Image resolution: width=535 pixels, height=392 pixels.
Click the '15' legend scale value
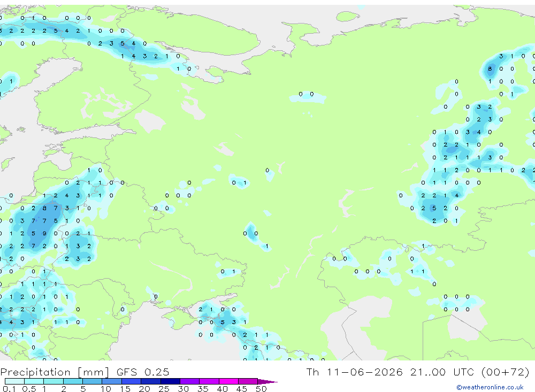click(x=125, y=389)
